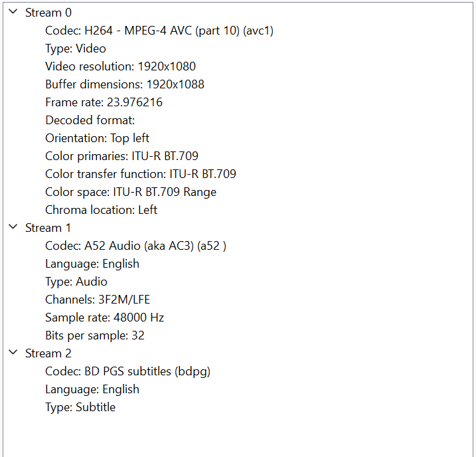The width and height of the screenshot is (476, 457).
Task: Collapse the Stream 0 chevron
Action: (x=13, y=12)
